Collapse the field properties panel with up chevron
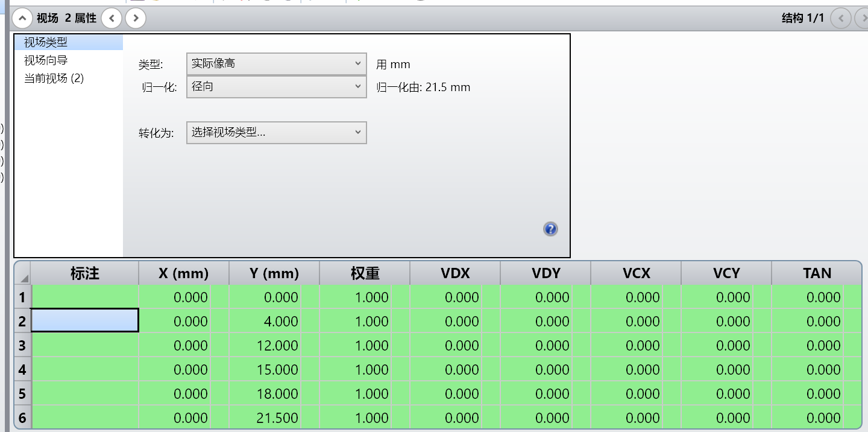Viewport: 868px width, 432px height. pyautogui.click(x=22, y=18)
